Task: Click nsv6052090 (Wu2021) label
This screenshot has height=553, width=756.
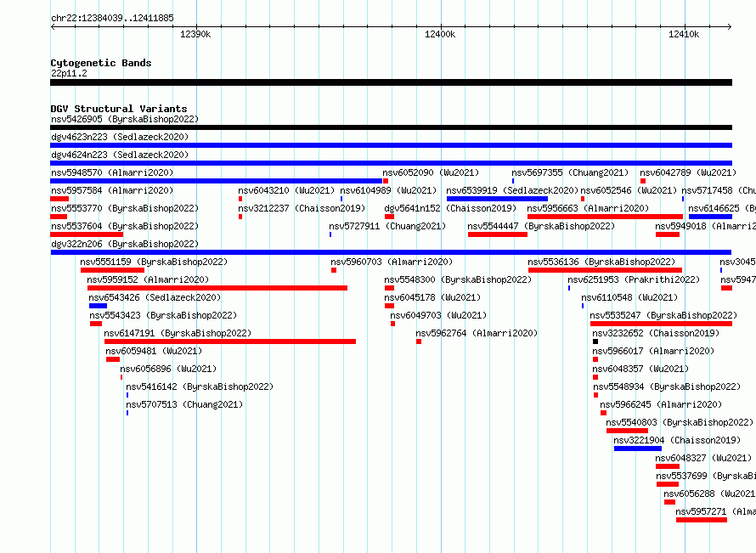Action: tap(431, 172)
